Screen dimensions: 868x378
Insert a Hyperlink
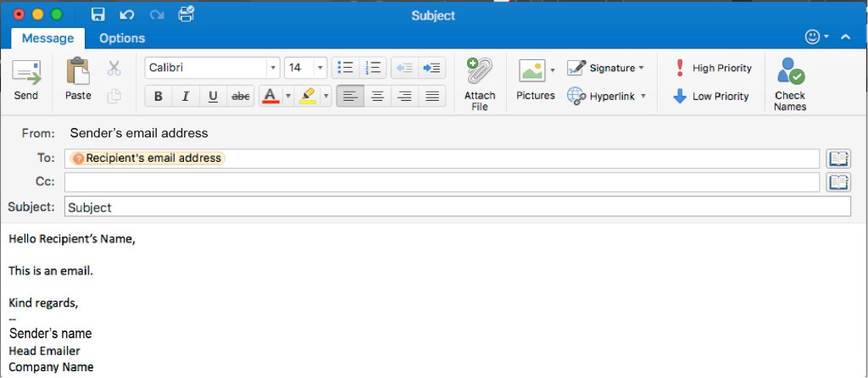606,96
